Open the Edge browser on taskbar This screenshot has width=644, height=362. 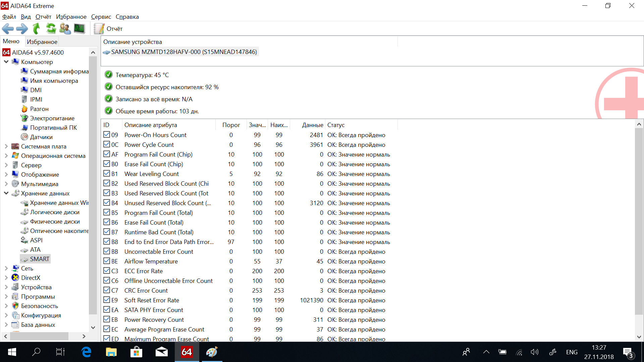[87, 352]
